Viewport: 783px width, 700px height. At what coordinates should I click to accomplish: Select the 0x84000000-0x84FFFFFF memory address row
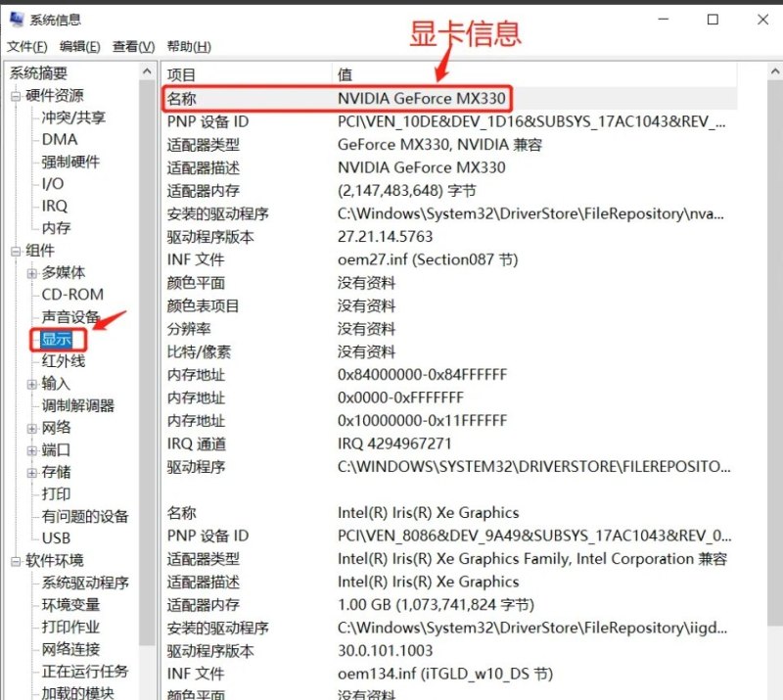pos(449,375)
